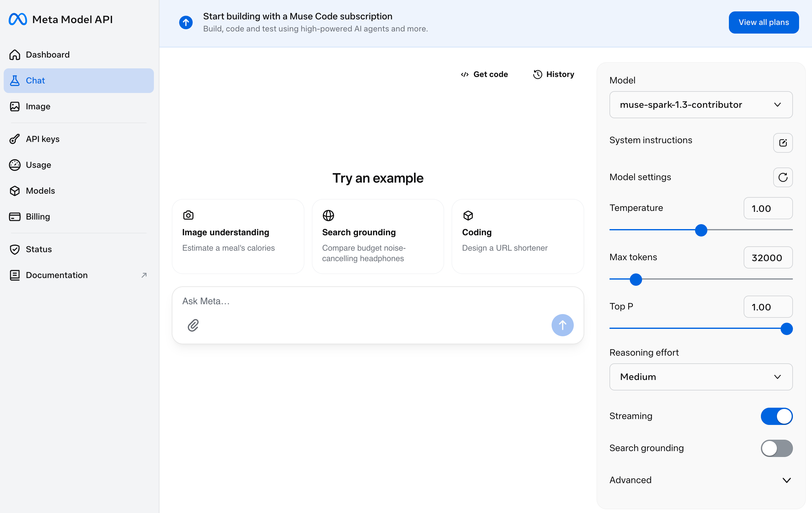Click the Get code brackets icon
Image resolution: width=812 pixels, height=513 pixels.
(465, 75)
